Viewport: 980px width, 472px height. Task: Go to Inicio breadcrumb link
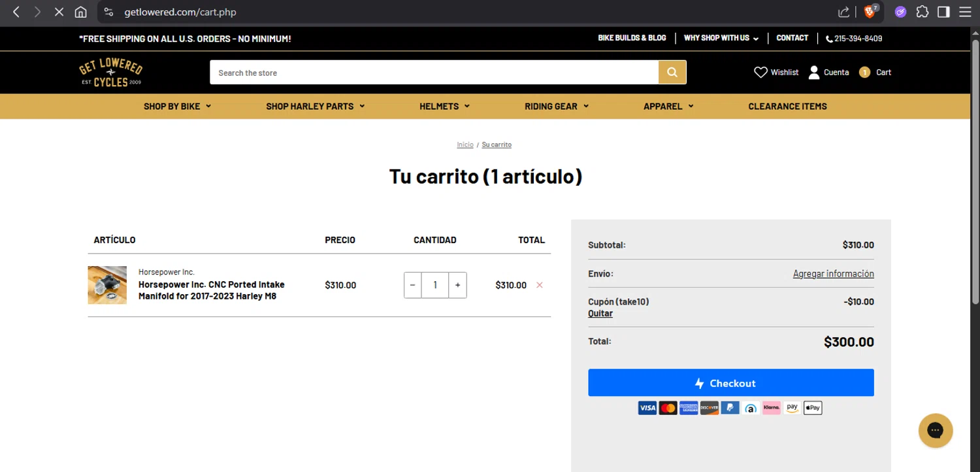(x=465, y=144)
